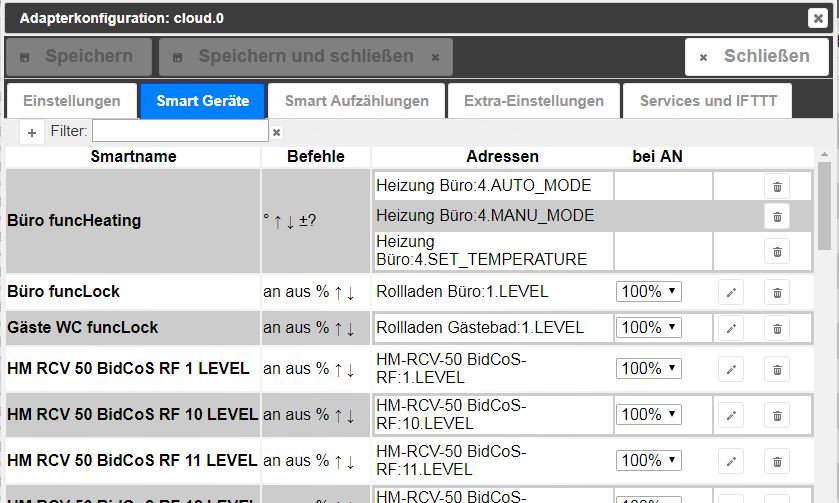This screenshot has height=503, width=839.
Task: Go to the Extra-Einstellungen tab
Action: point(534,101)
